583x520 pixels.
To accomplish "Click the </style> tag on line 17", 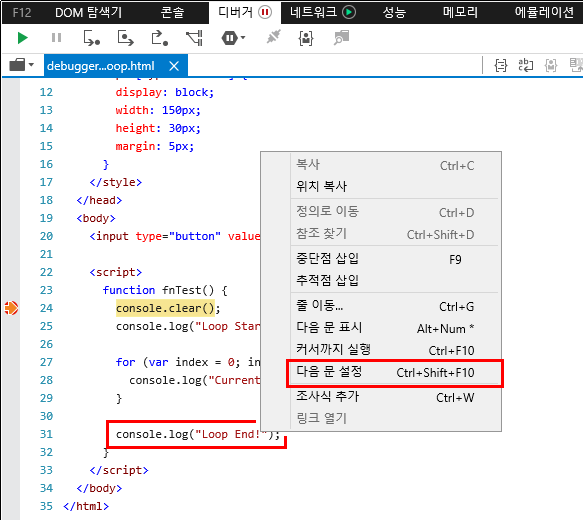I will click(116, 183).
